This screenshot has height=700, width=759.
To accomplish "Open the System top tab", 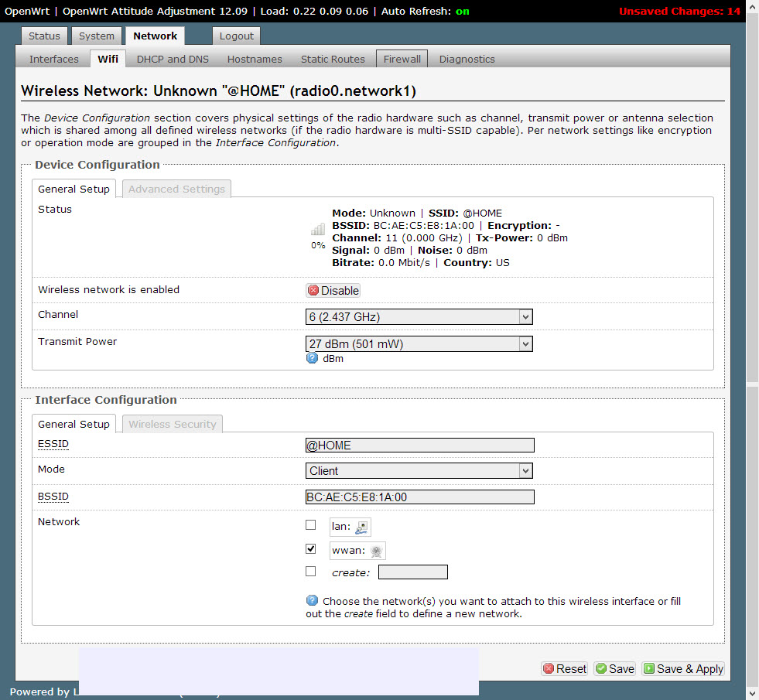I will point(97,36).
